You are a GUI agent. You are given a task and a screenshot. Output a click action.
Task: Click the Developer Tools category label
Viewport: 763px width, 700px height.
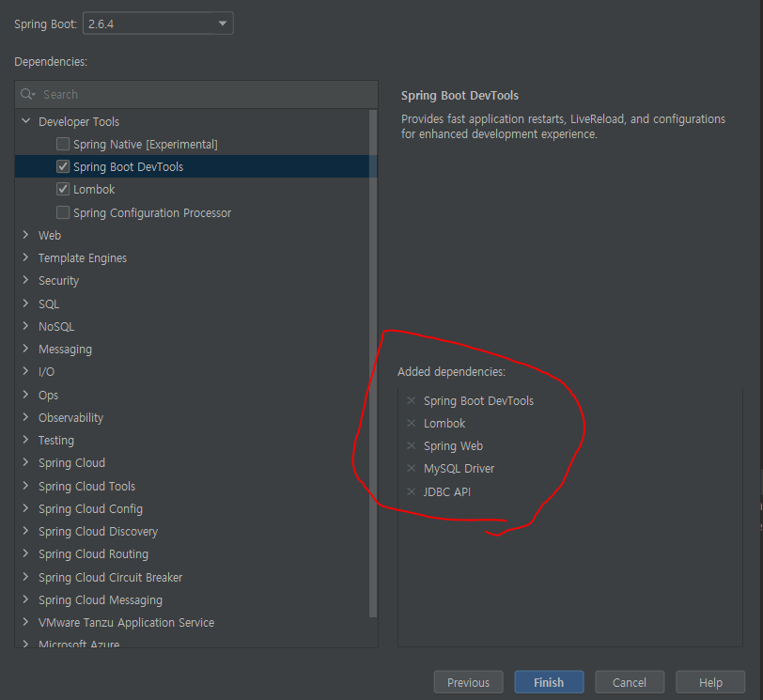[x=79, y=121]
